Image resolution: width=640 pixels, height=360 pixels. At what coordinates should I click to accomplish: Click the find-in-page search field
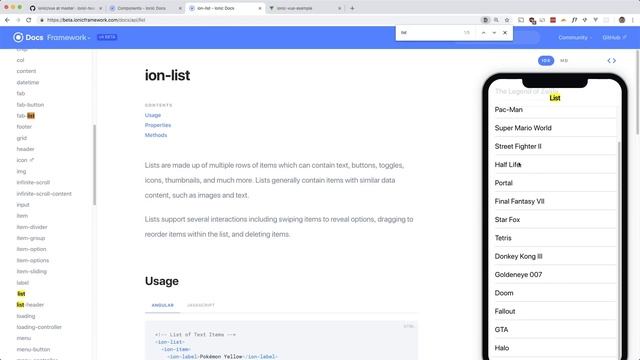429,33
